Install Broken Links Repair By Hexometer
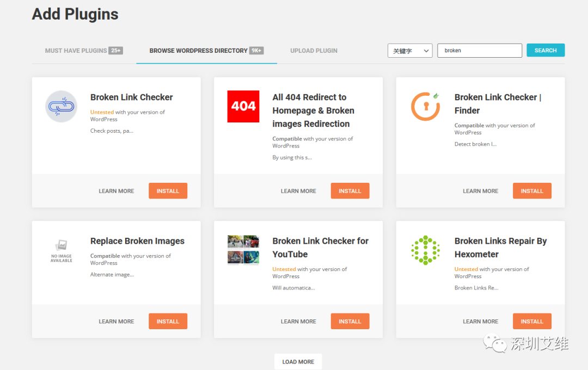 532,321
